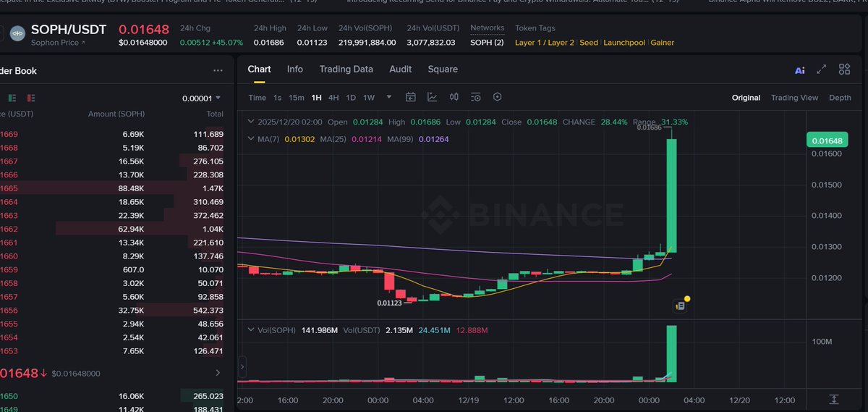Open the calendar date jump tool

coord(411,97)
